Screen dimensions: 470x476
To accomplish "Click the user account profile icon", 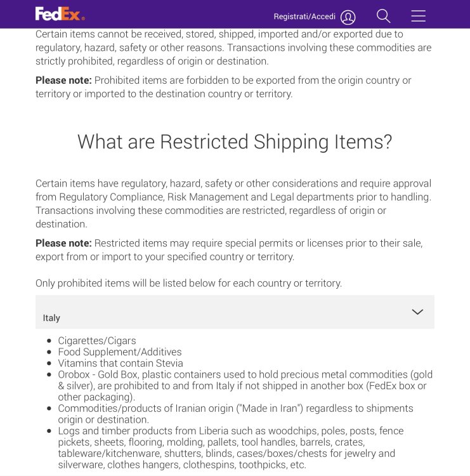I will tap(348, 17).
